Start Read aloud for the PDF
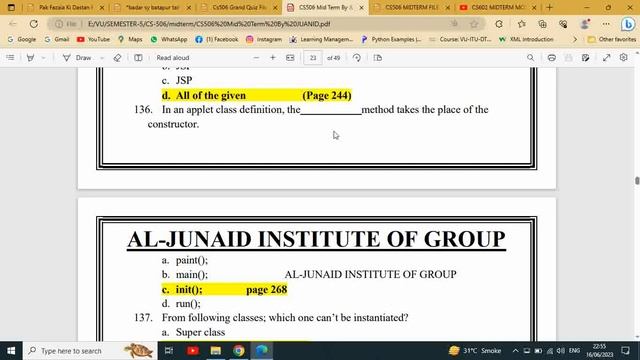Viewport: 640px width, 360px height. tap(173, 58)
